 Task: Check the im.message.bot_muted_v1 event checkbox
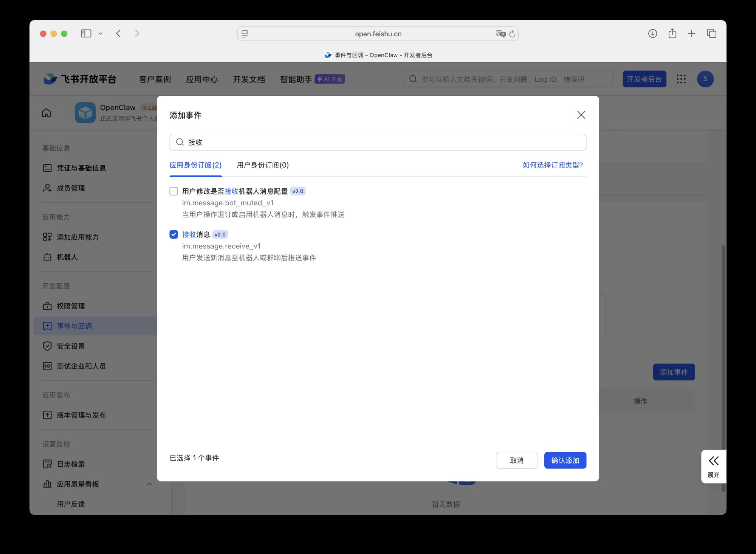pyautogui.click(x=174, y=191)
